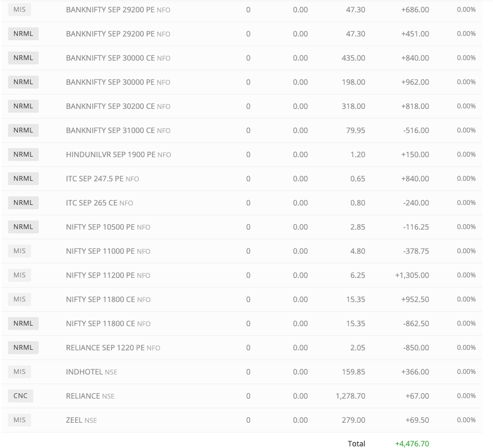Click the CNC product tag for RELIANCE
The image size is (493, 448).
[20, 396]
